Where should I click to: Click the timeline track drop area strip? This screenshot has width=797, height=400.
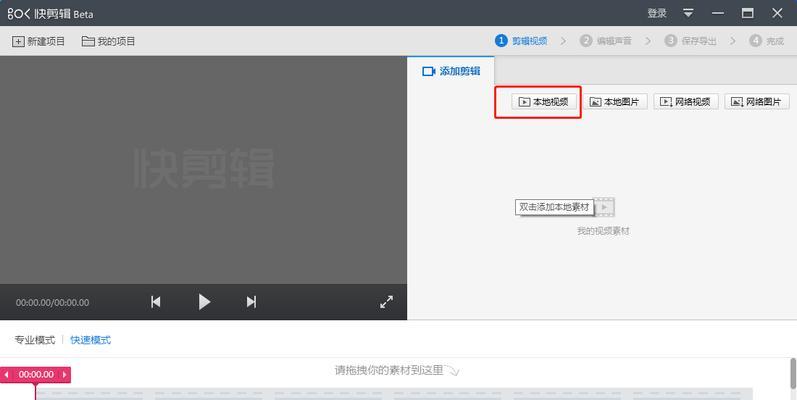pos(394,394)
